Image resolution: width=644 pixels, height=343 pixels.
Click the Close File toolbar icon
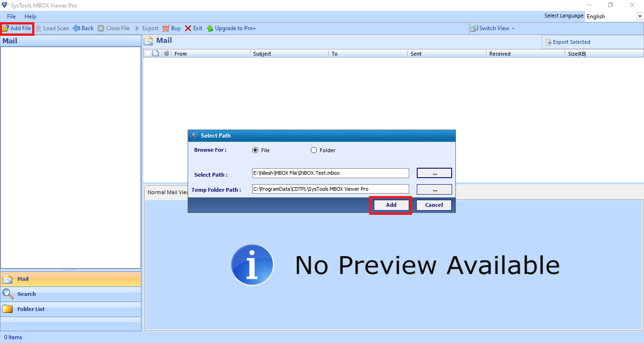coord(101,28)
